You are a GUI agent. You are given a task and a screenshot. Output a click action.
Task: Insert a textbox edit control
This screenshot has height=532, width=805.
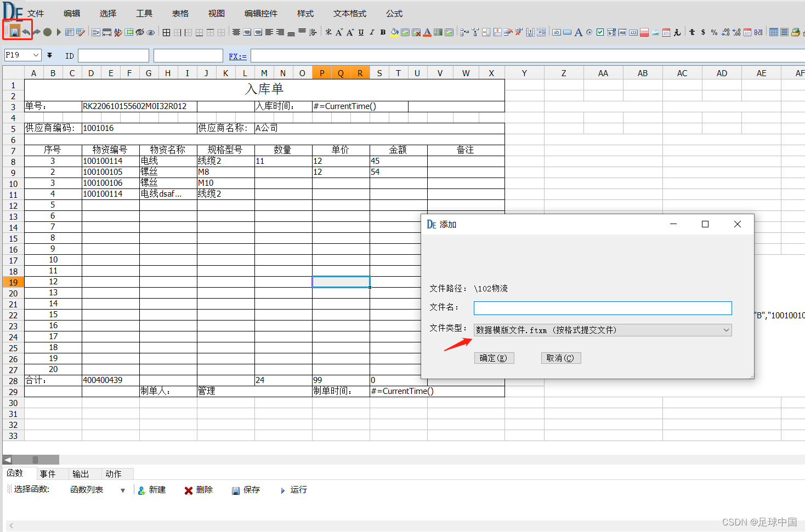557,32
